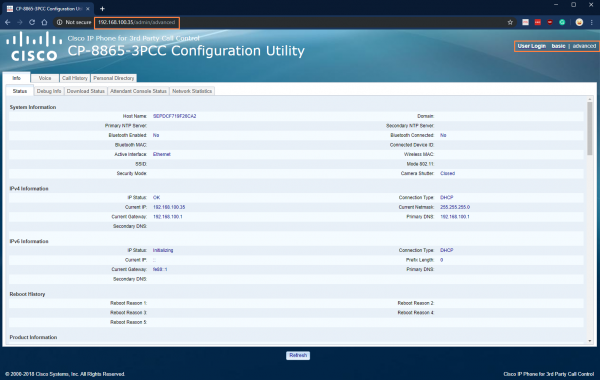Screen dimensions: 600x380
Task: Open the Chrome three-dot menu
Action: click(x=592, y=22)
